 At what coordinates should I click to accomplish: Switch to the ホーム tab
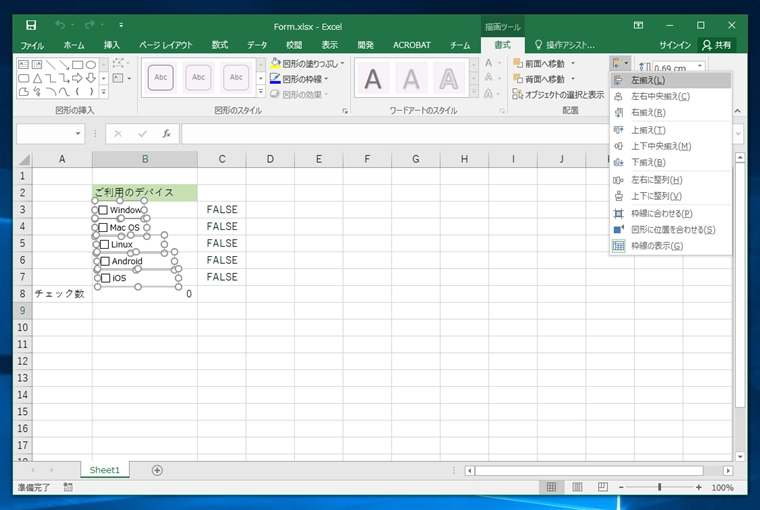tap(74, 45)
